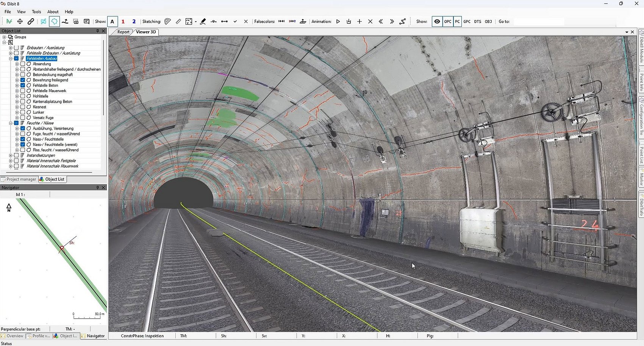Toggle the OPC show button
Viewport: 644px width, 346px height.
pyautogui.click(x=447, y=22)
